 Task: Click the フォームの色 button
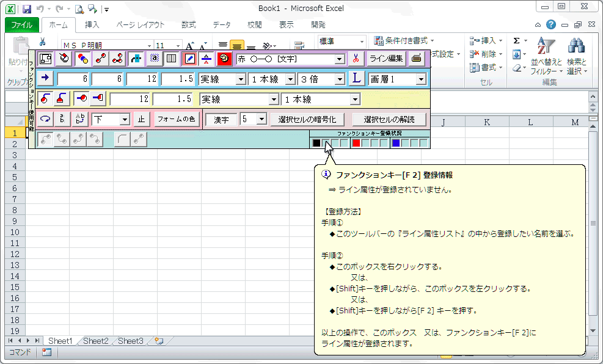(x=177, y=119)
